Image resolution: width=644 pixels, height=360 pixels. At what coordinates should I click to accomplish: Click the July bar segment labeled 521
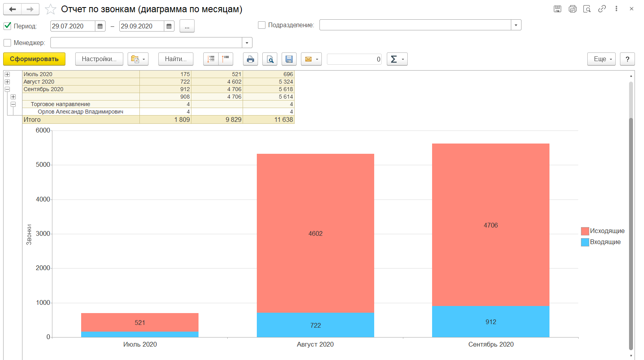[140, 323]
